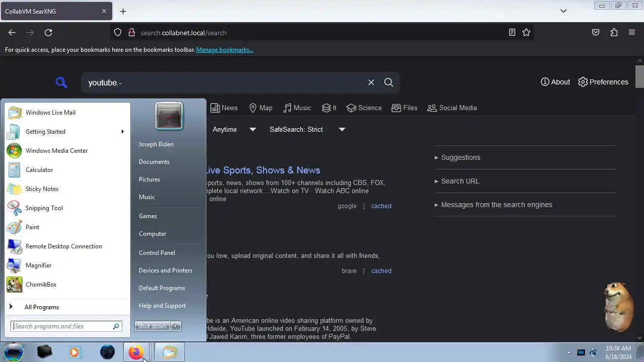Switch to the Science category
Viewport: 644px width, 362px height.
coord(364,108)
